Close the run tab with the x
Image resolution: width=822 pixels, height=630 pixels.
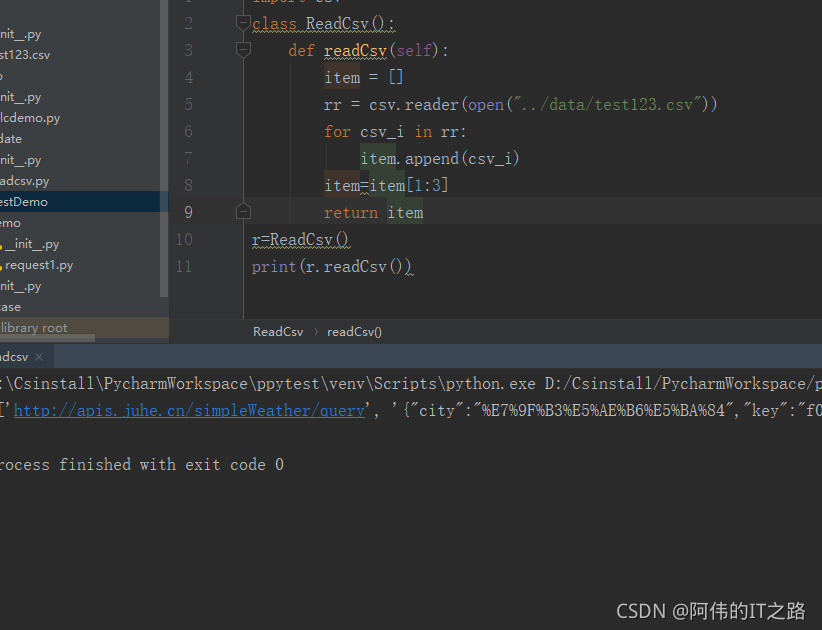click(39, 357)
